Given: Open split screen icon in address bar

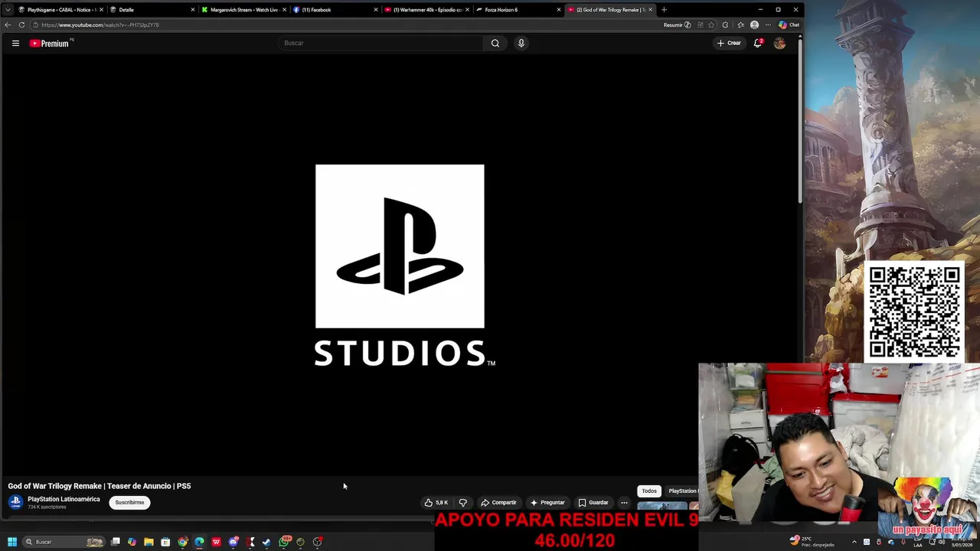Looking at the screenshot, I should tap(700, 24).
